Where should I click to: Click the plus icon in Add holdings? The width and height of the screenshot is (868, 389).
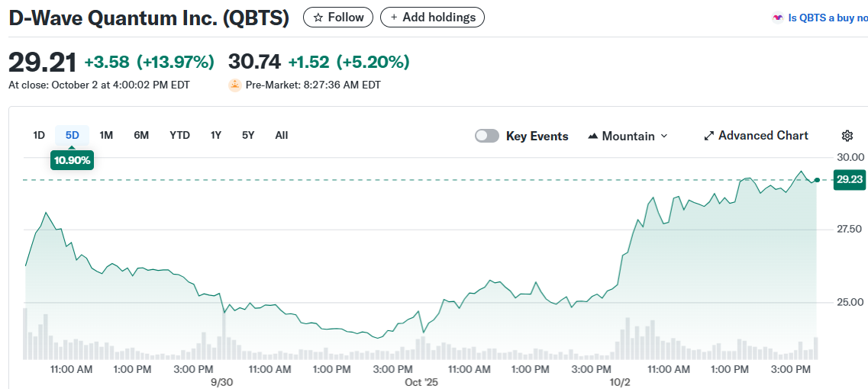(394, 18)
